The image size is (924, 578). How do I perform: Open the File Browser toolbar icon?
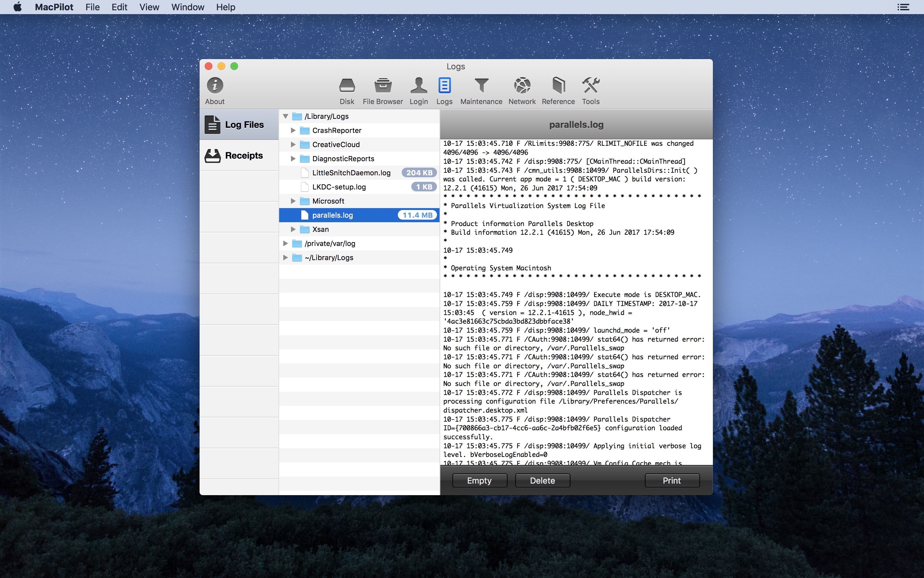coord(382,91)
